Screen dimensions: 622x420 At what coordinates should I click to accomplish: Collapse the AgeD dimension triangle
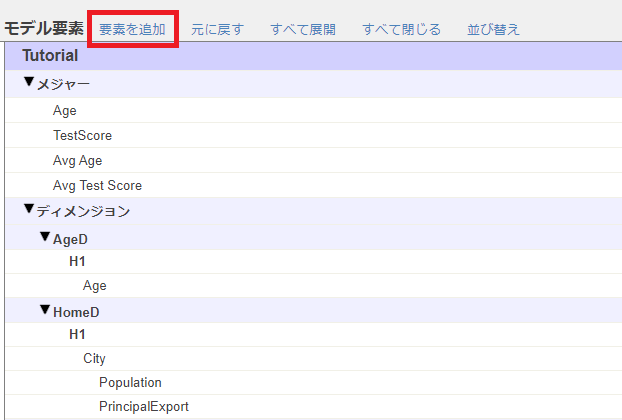click(45, 237)
